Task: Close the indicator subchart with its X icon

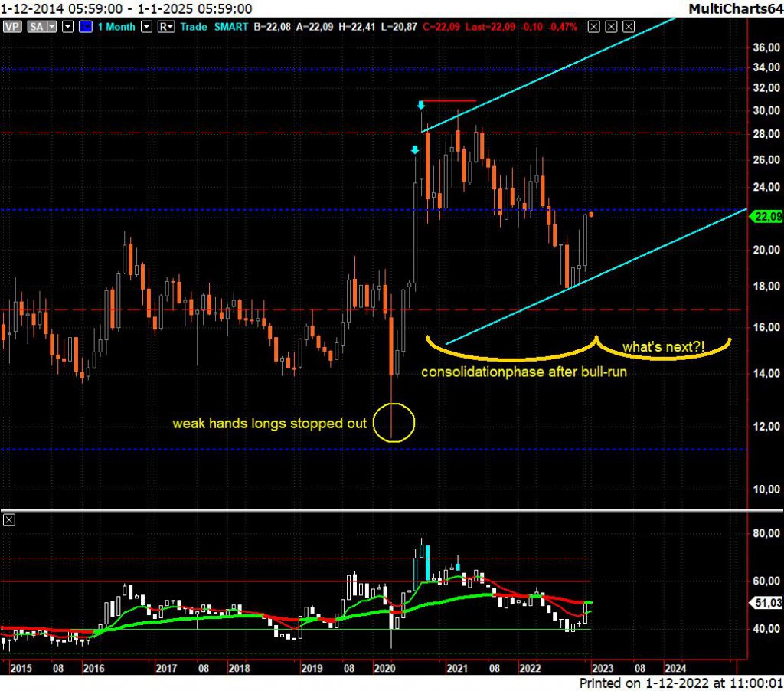Action: click(9, 520)
